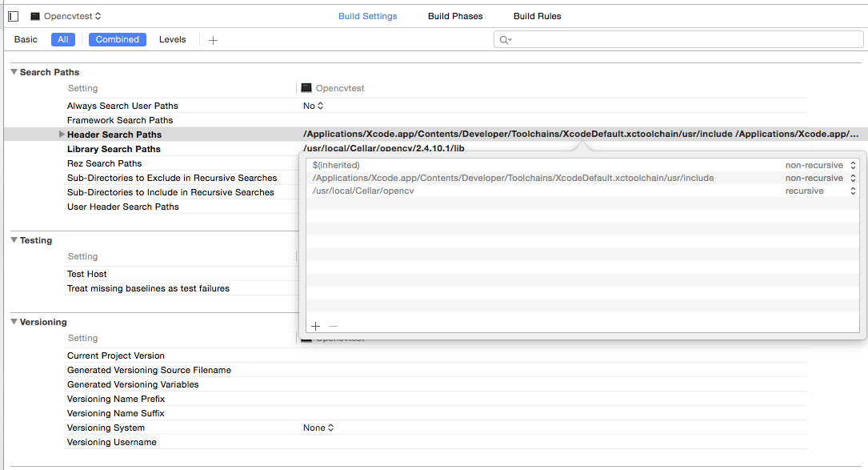This screenshot has width=868, height=470.
Task: Open the Opencvtest target selector dropdown
Action: pos(66,17)
